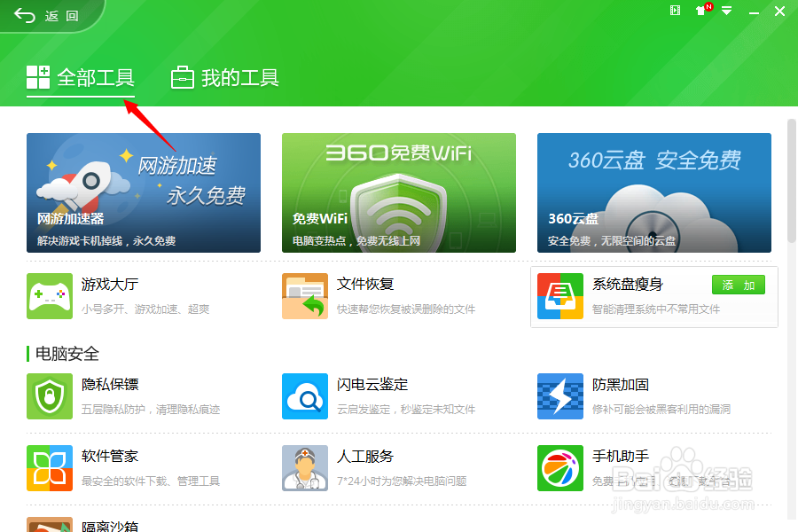This screenshot has height=532, width=798.
Task: Open 闪电云鉴定 by its title text
Action: coord(372,384)
